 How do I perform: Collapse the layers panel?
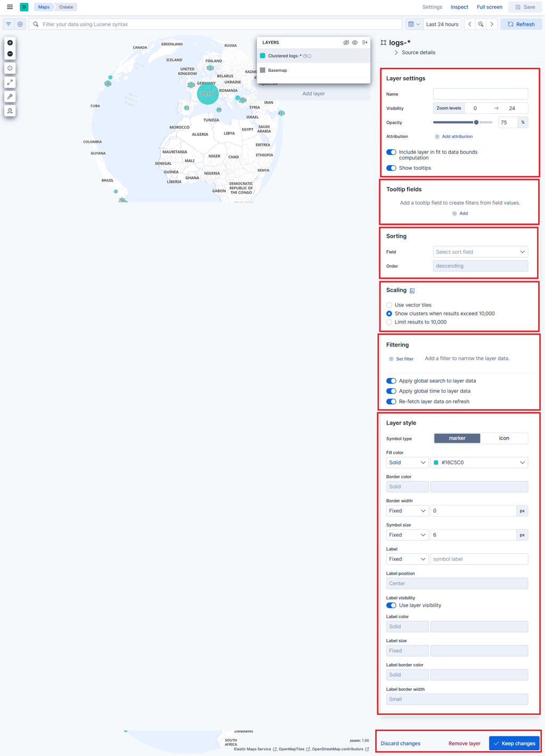tap(365, 43)
